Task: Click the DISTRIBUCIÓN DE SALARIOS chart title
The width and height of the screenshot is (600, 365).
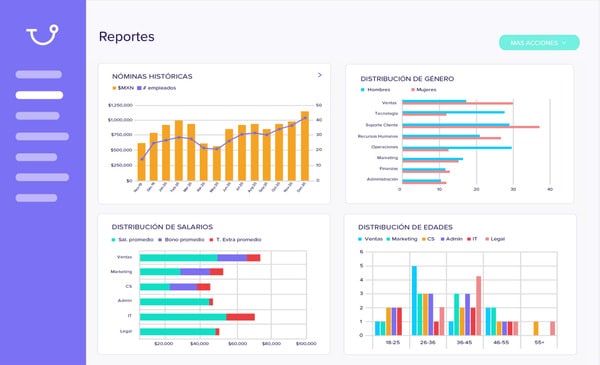Action: 162,227
